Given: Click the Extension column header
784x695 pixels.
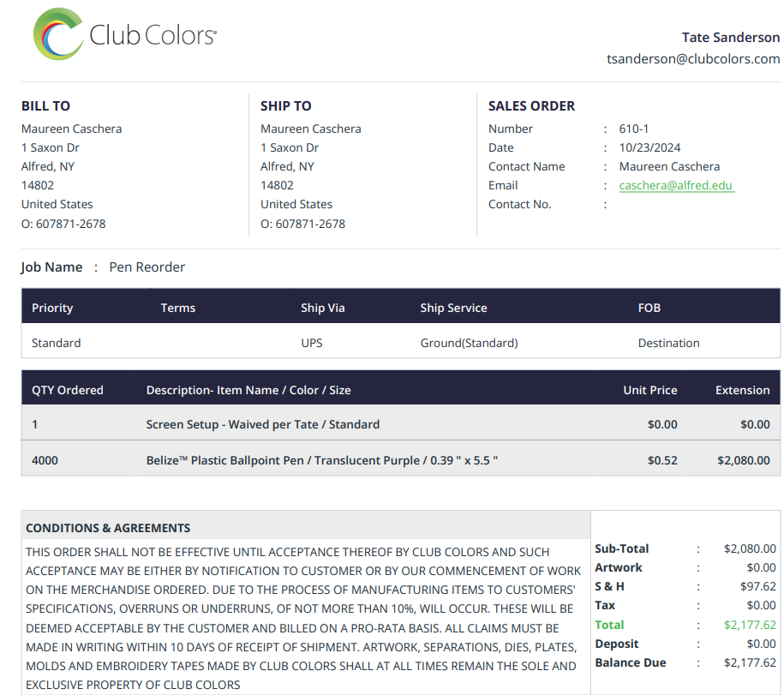Looking at the screenshot, I should [743, 390].
